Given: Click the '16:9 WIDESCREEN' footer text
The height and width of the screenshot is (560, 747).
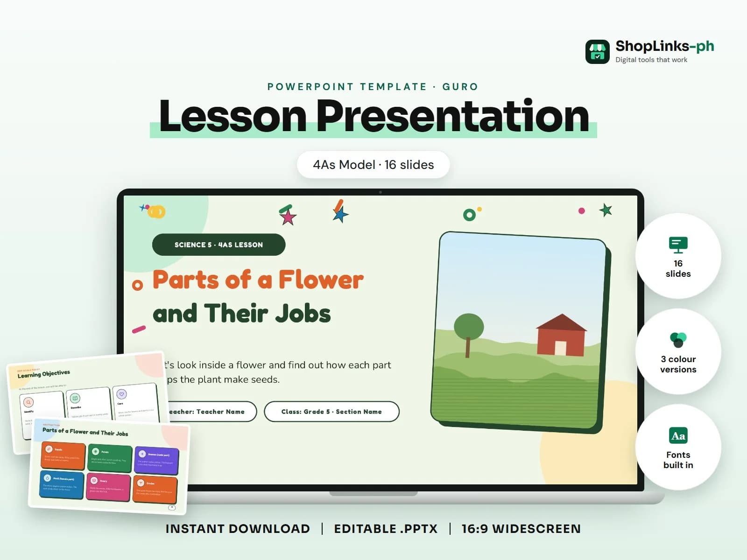Looking at the screenshot, I should click(x=521, y=529).
